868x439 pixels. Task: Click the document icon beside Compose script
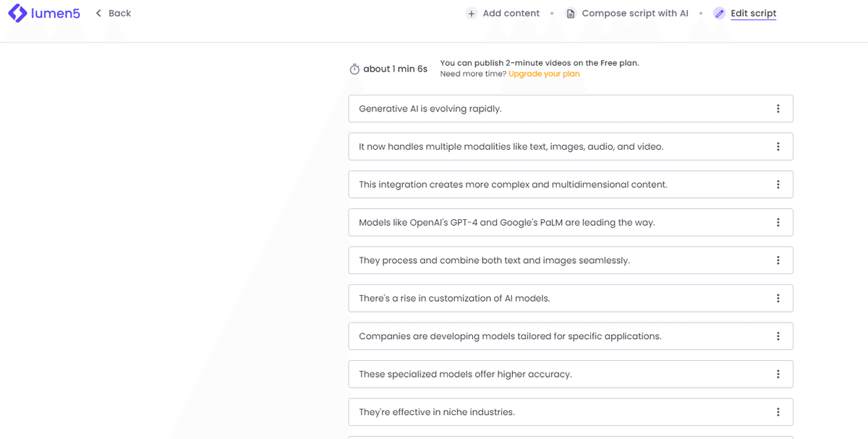[x=571, y=13]
